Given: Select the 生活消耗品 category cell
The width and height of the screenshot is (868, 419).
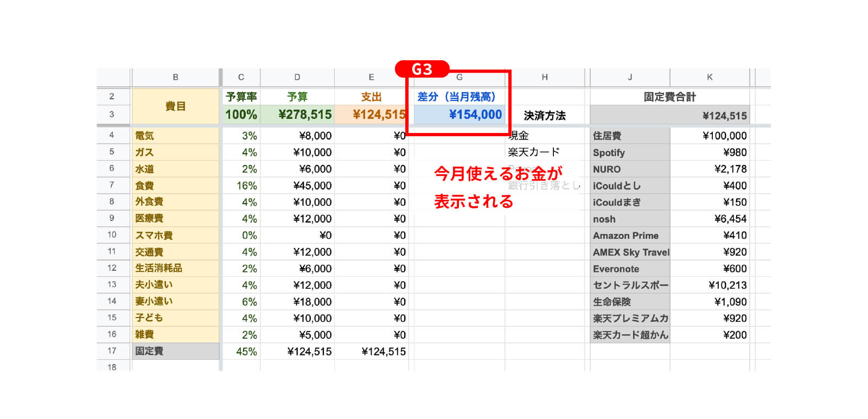Looking at the screenshot, I should click(x=175, y=268).
